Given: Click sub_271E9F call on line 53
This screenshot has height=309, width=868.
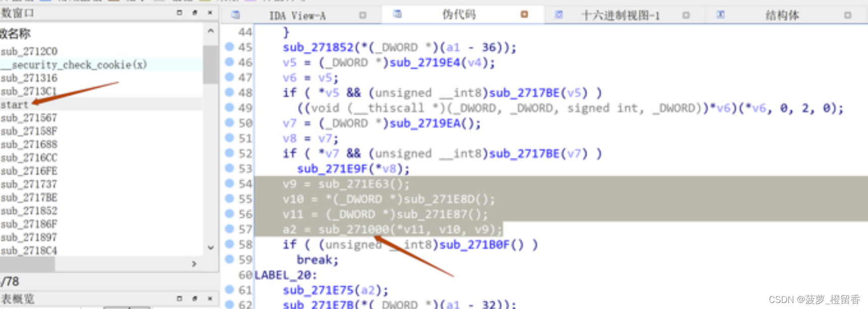Looking at the screenshot, I should (332, 168).
